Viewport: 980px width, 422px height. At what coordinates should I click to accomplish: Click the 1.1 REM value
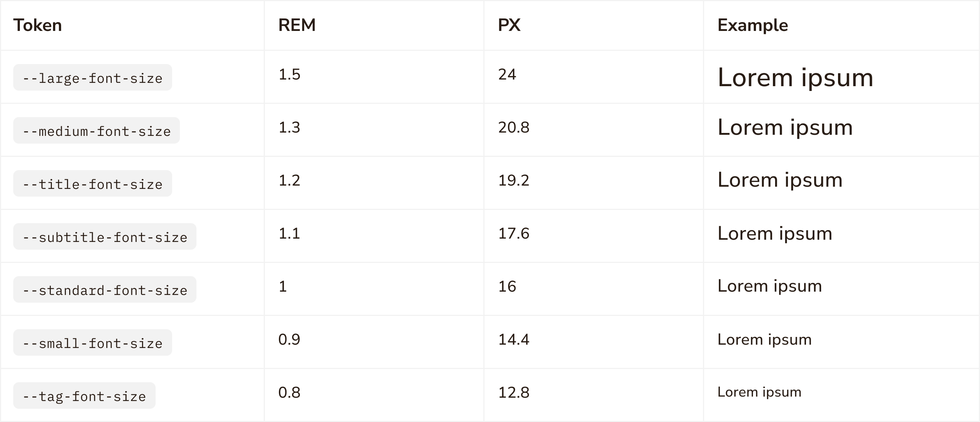pos(289,233)
